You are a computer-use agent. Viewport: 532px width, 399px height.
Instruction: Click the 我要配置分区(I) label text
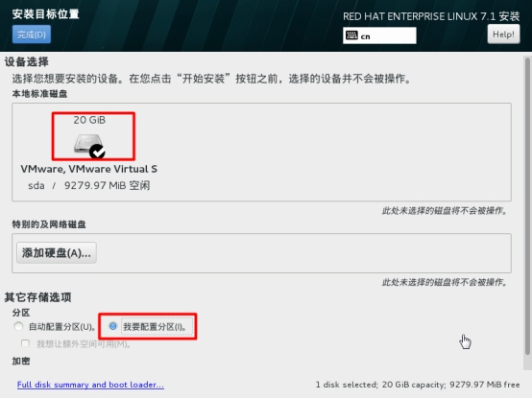coord(155,326)
